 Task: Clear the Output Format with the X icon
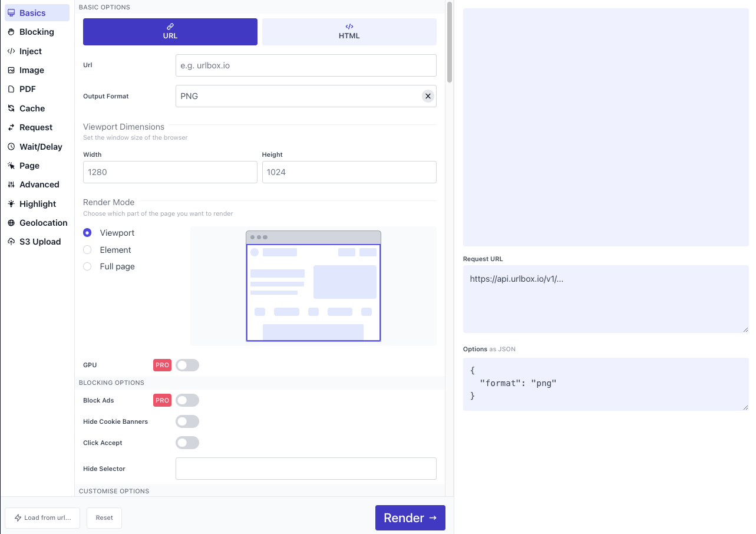[x=428, y=95]
